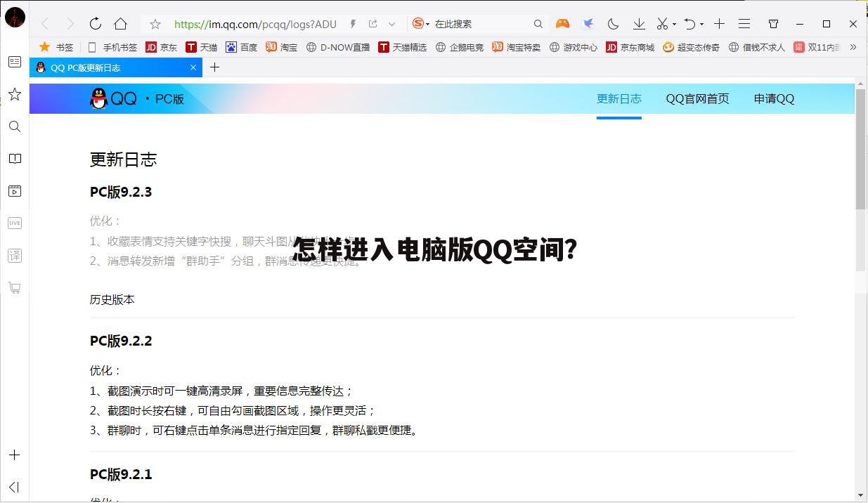Click the scissors screenshot tool
The width and height of the screenshot is (868, 503).
click(662, 24)
